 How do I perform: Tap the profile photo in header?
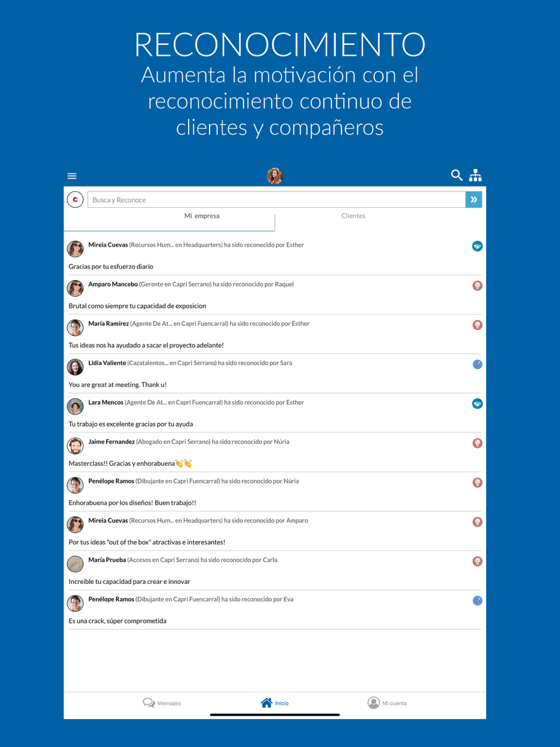tap(275, 176)
